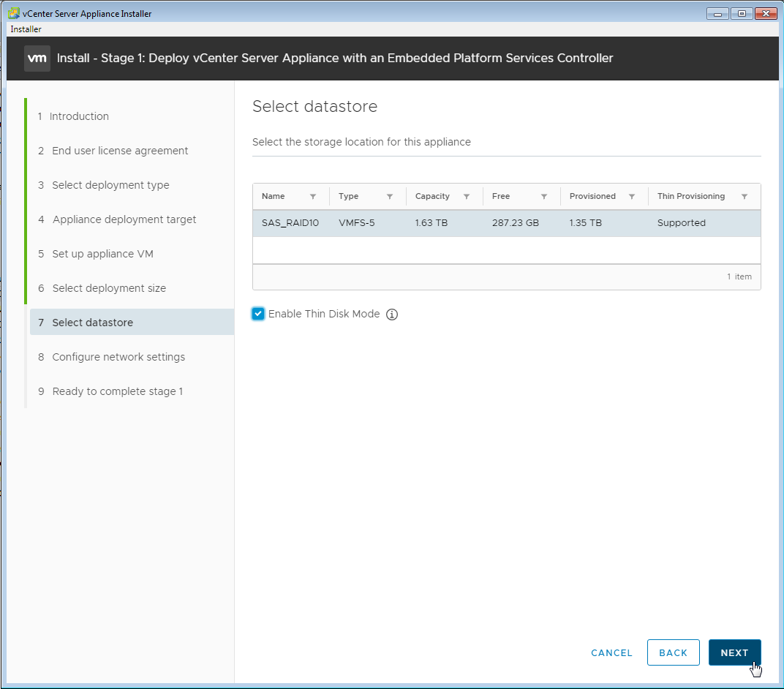Click the Name column filter icon
Image resolution: width=784 pixels, height=689 pixels.
313,197
